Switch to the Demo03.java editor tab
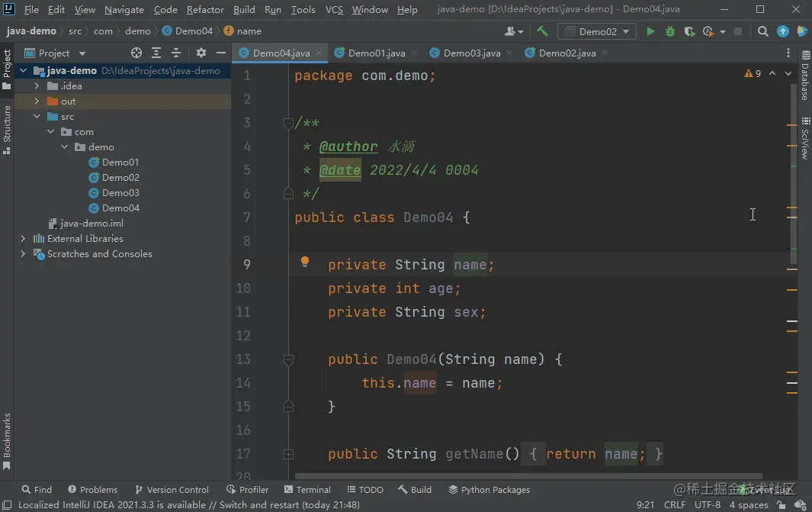This screenshot has width=812, height=512. 471,53
